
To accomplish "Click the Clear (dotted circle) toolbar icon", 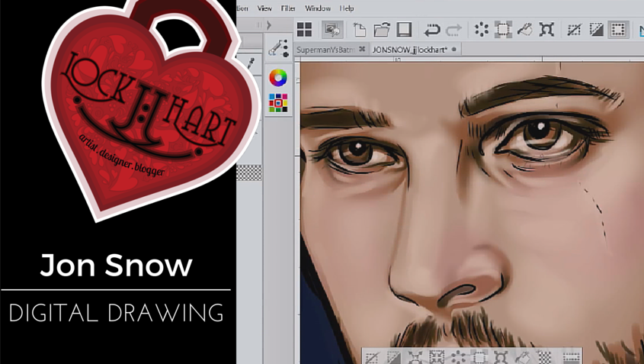I will [482, 30].
